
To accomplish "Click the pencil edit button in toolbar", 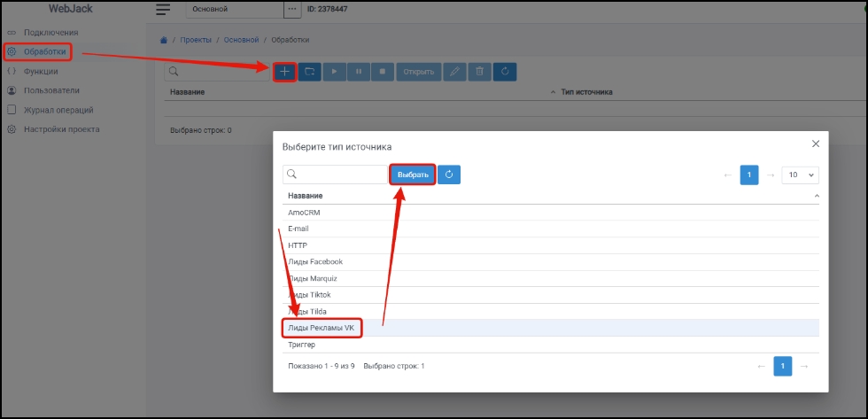I will 454,72.
